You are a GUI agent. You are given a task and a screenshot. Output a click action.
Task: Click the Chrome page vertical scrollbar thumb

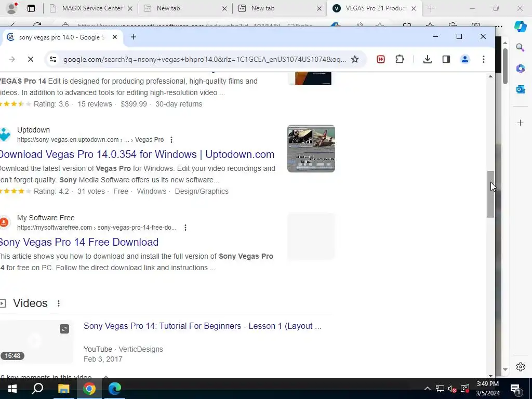tap(490, 194)
